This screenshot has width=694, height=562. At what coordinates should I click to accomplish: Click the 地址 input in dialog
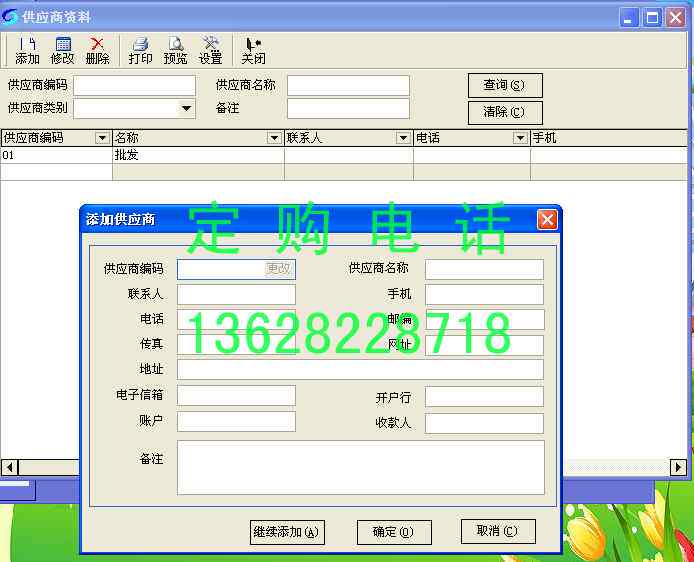click(x=360, y=370)
